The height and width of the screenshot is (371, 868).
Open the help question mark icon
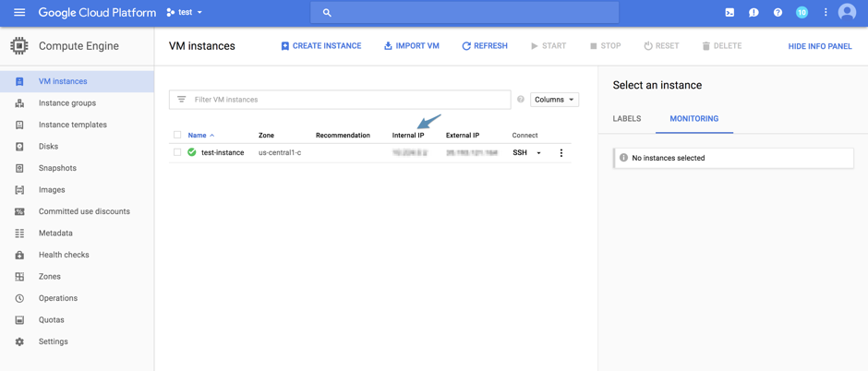[x=778, y=13]
